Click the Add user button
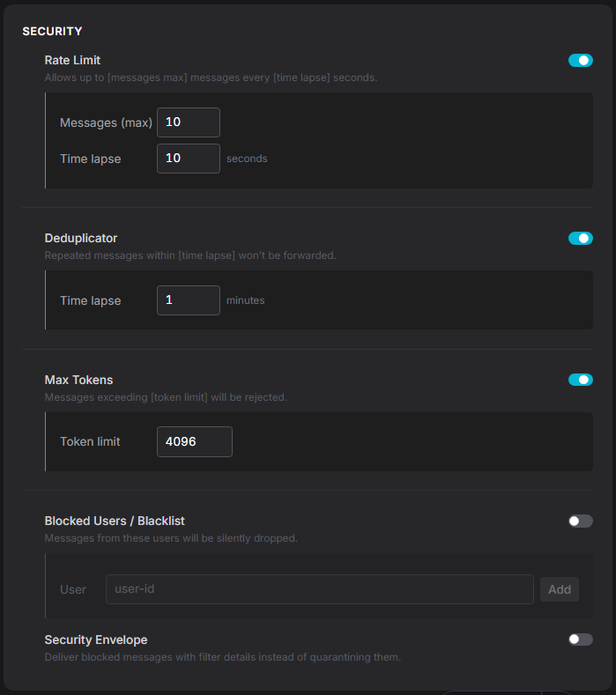Screen dimensions: 616x695 click(560, 589)
